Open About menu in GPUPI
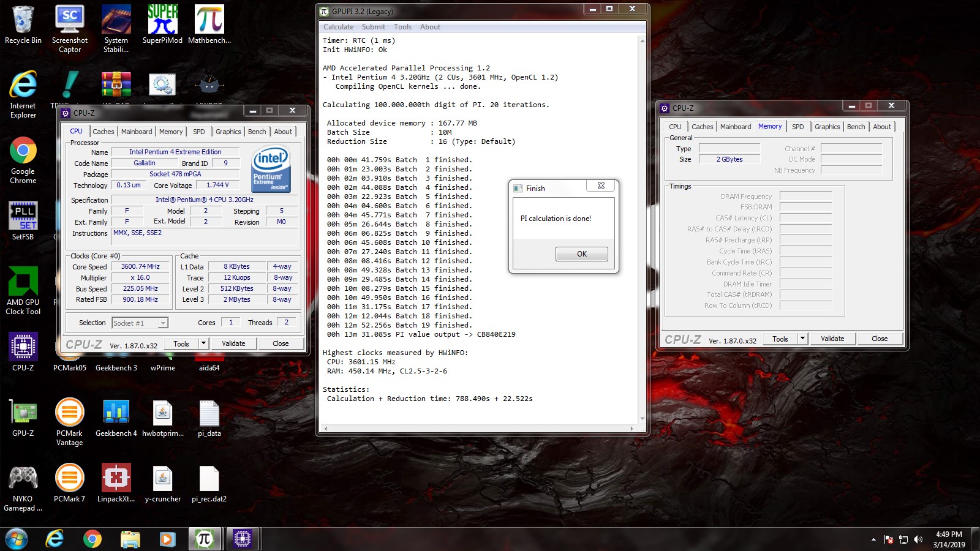The width and height of the screenshot is (980, 551). coord(430,27)
